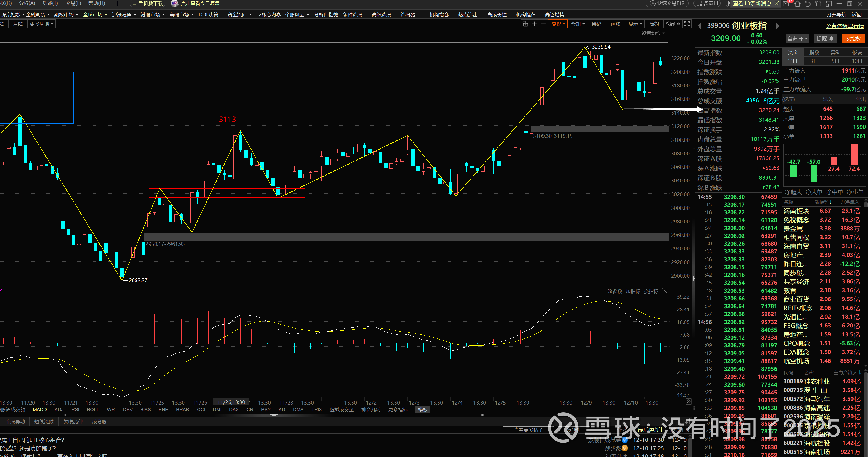Switch to the KDJ indicator tab

pyautogui.click(x=59, y=409)
